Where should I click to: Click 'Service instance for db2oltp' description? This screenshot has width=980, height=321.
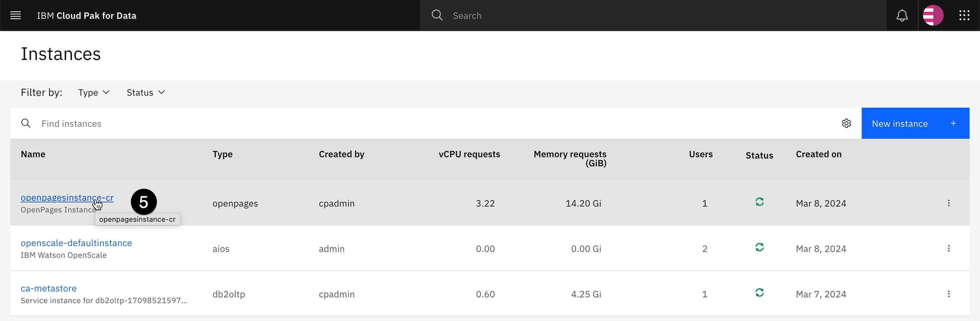coord(103,301)
